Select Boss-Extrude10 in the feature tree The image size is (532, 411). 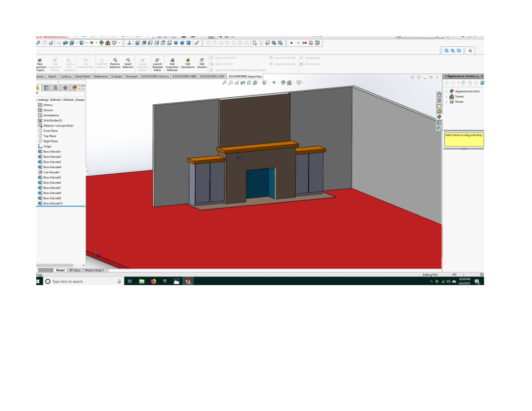[50, 203]
